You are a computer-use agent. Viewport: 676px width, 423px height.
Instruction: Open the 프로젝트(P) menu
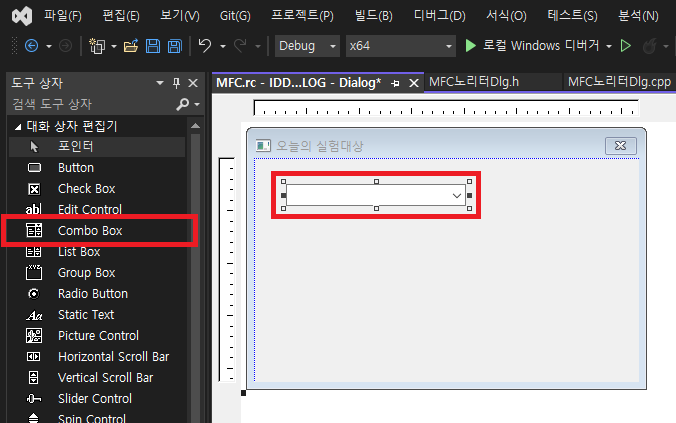point(302,16)
